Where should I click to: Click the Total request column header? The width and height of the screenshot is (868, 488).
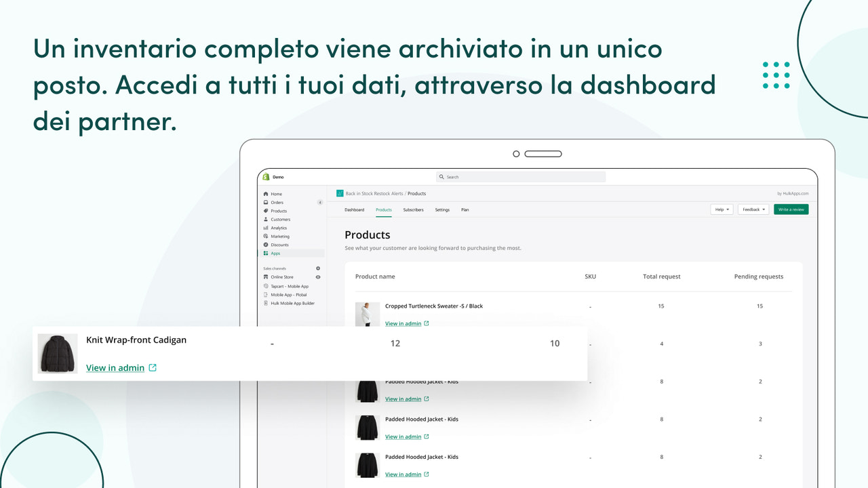662,277
